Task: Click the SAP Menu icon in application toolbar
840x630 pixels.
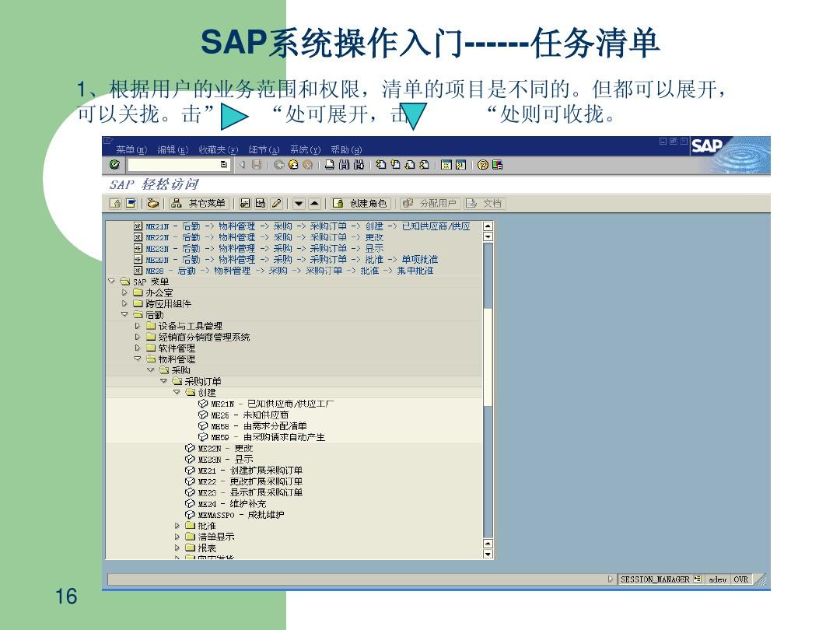Action: pyautogui.click(x=131, y=204)
